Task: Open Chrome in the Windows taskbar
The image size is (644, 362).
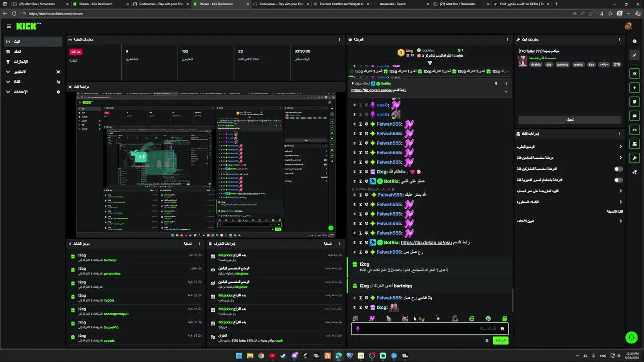Action: pos(261,356)
